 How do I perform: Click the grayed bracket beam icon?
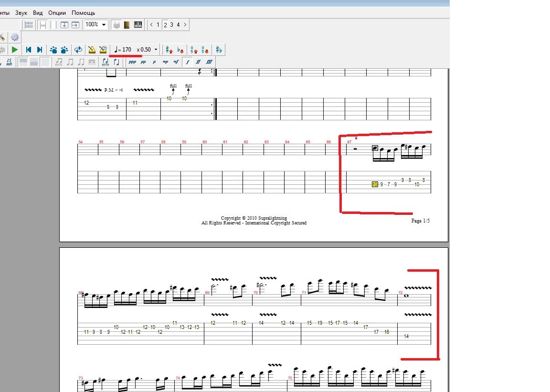point(92,62)
